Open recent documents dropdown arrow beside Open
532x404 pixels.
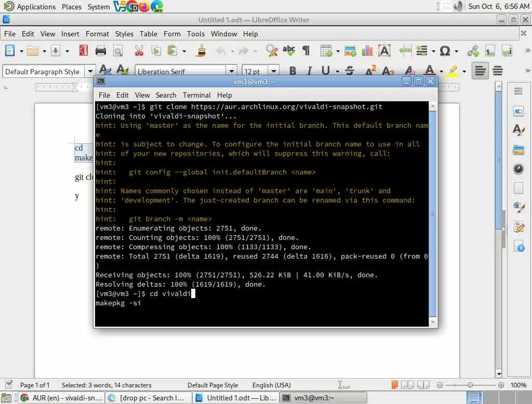[x=44, y=51]
